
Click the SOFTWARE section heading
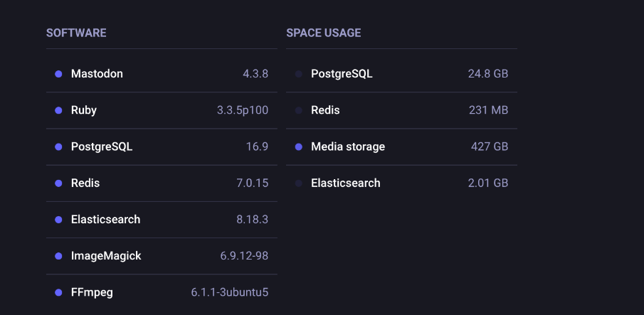[76, 33]
